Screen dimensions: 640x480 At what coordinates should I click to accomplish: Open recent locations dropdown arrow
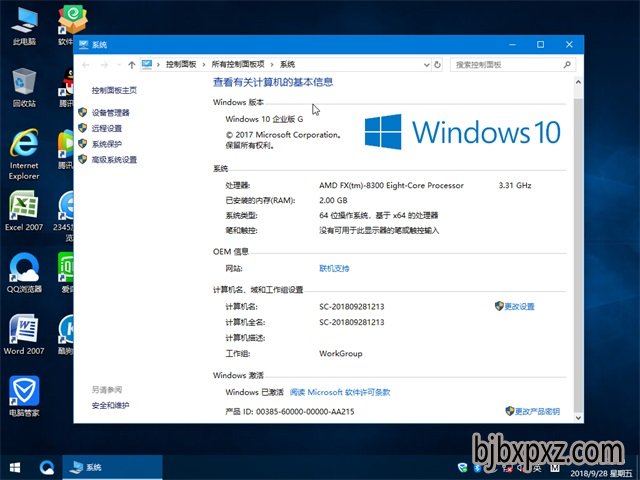(x=119, y=65)
